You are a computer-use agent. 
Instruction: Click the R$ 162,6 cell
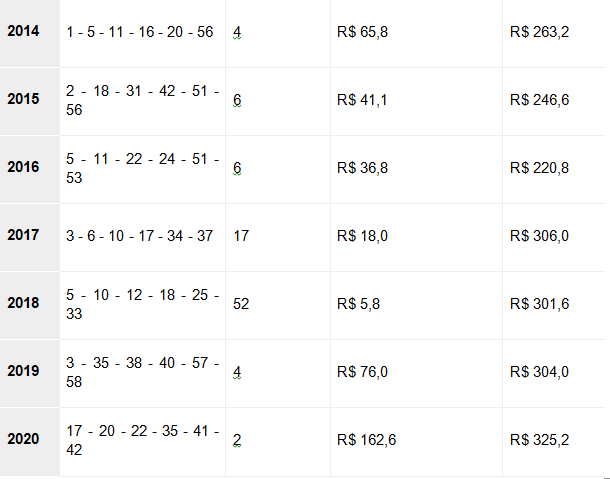tap(416, 442)
